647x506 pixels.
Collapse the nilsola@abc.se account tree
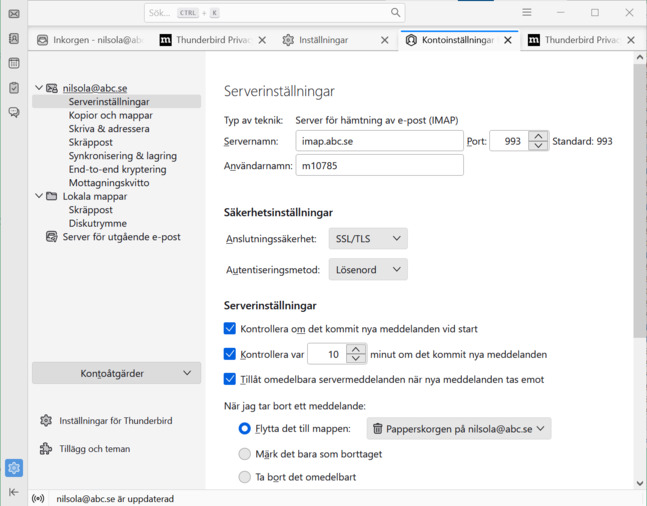coord(39,87)
